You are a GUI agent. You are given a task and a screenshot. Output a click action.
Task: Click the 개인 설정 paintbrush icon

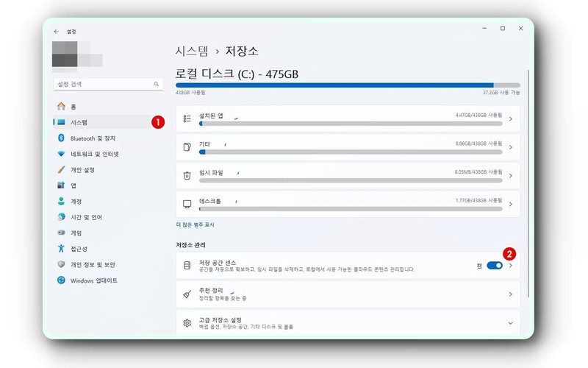click(61, 169)
